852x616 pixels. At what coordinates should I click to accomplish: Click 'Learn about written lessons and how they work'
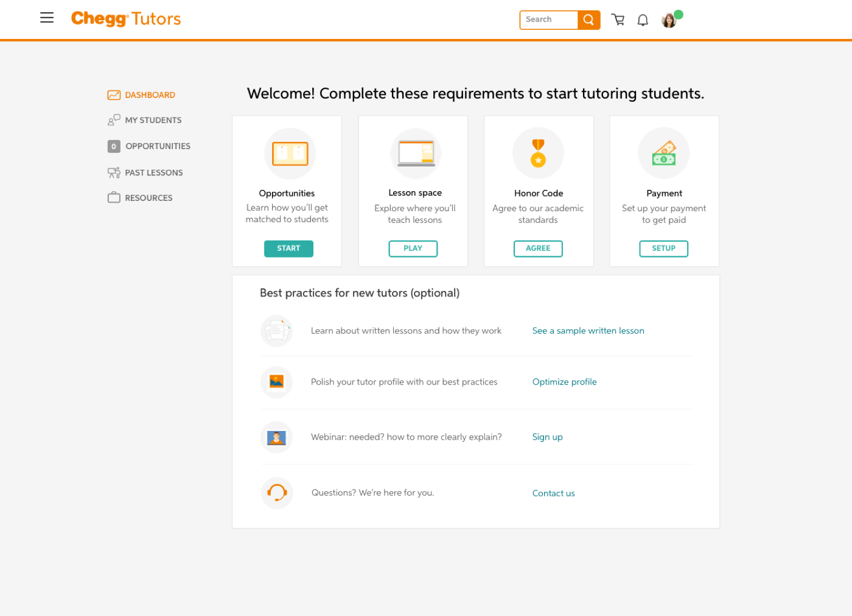[407, 331]
